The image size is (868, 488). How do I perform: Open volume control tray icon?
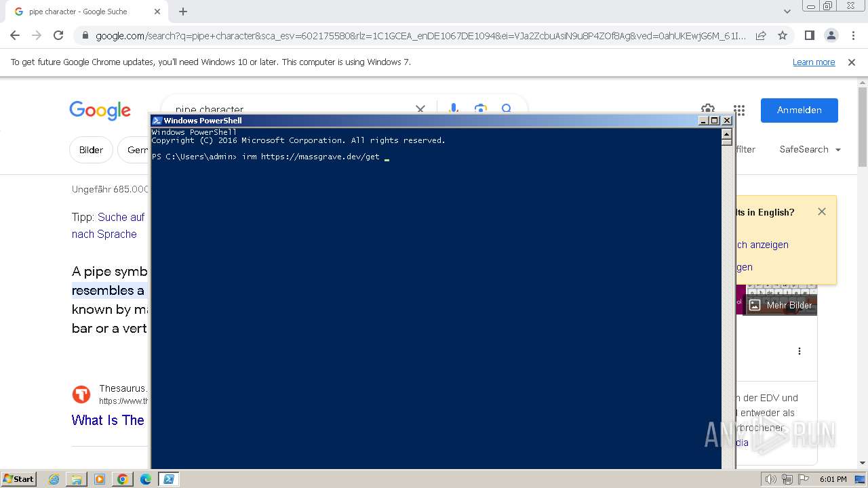770,479
